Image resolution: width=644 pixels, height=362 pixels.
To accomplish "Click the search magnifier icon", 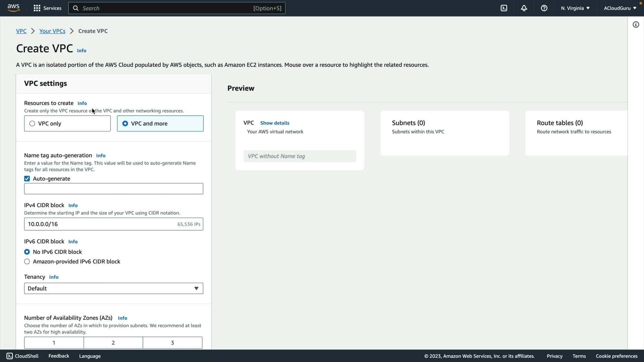I will [76, 8].
